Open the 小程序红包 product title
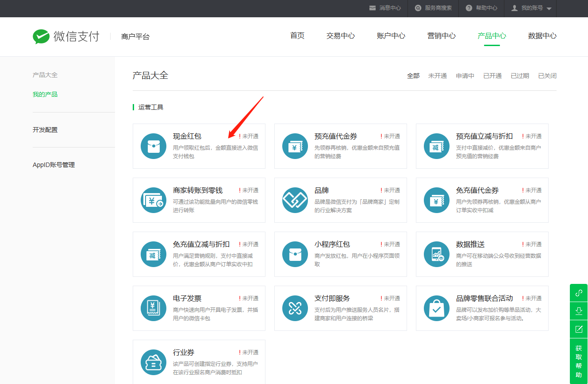The height and width of the screenshot is (384, 588). 332,244
